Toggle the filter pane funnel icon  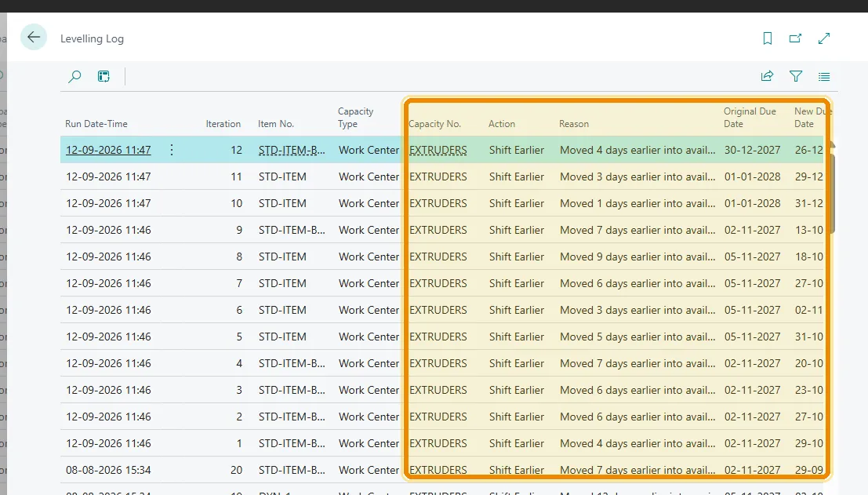click(x=796, y=76)
